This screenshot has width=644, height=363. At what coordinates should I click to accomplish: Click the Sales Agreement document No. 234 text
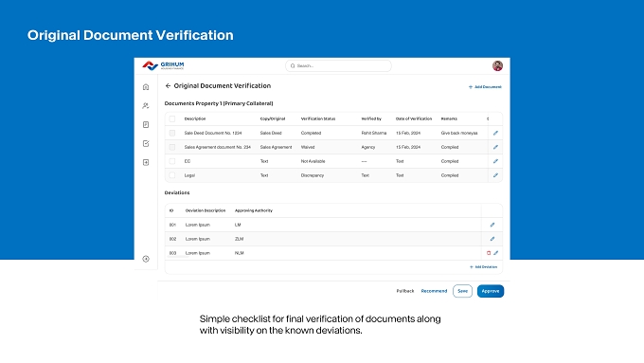tap(217, 147)
